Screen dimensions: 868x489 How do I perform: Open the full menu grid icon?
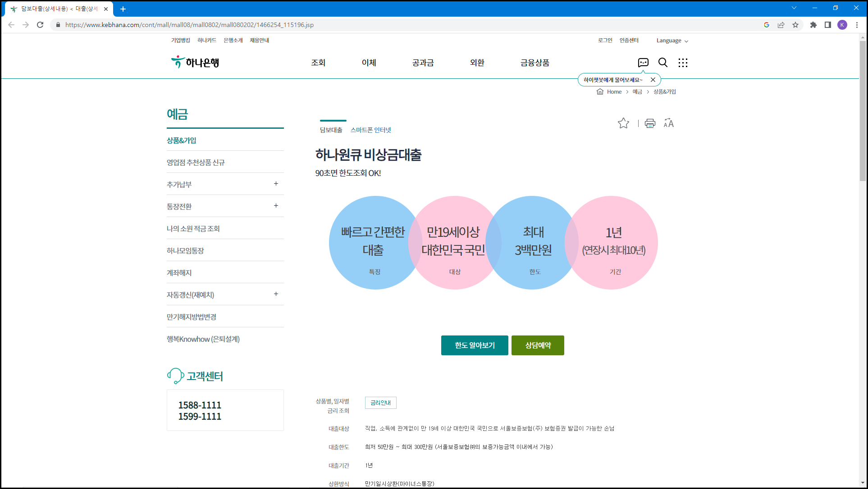683,63
